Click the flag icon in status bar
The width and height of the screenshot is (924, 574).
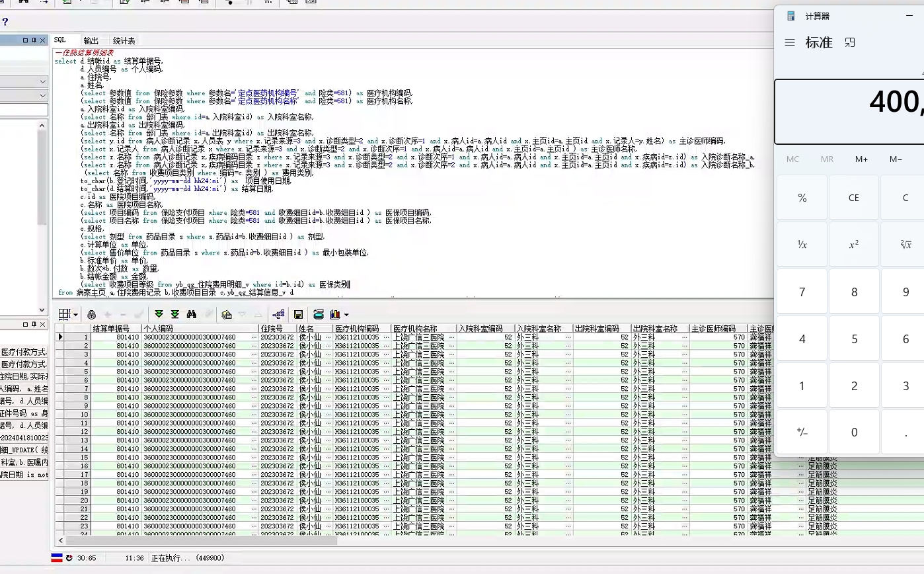coord(57,558)
